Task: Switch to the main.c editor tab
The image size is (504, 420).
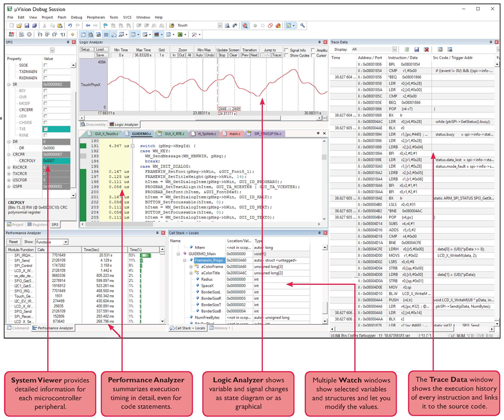Action: point(233,134)
